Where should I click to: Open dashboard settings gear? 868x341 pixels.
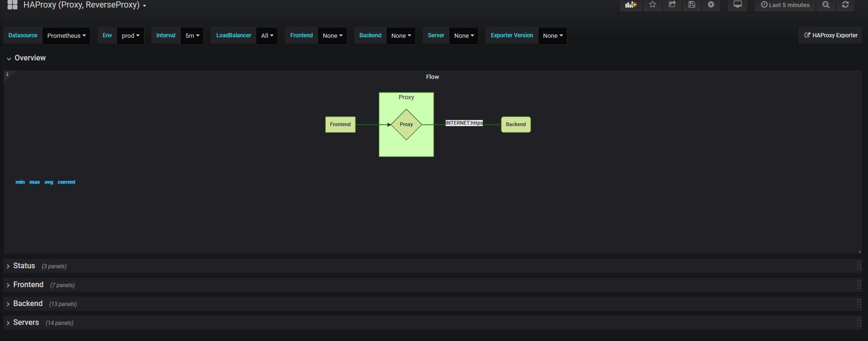pos(711,5)
